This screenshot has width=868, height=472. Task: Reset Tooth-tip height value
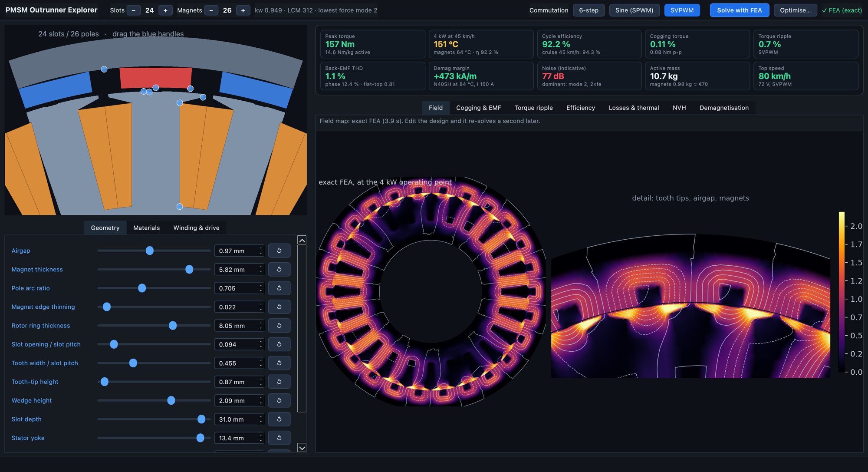pos(279,381)
